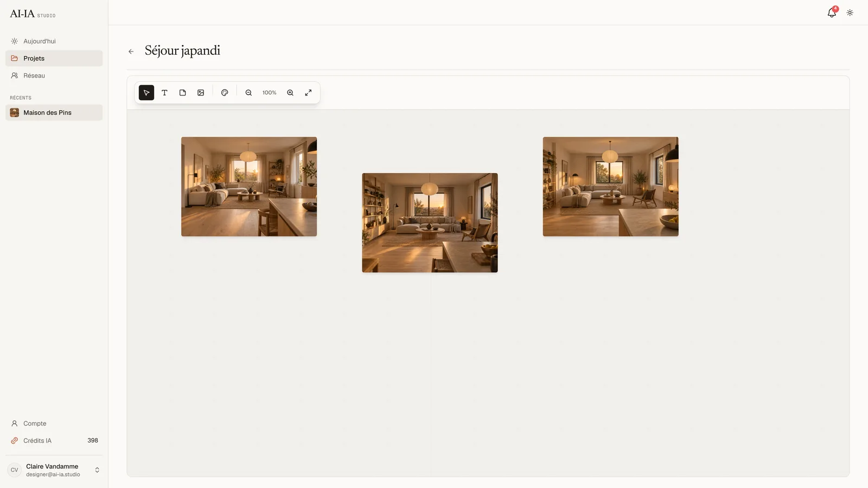Go back with the arrow beside Séjour japandi

point(131,52)
